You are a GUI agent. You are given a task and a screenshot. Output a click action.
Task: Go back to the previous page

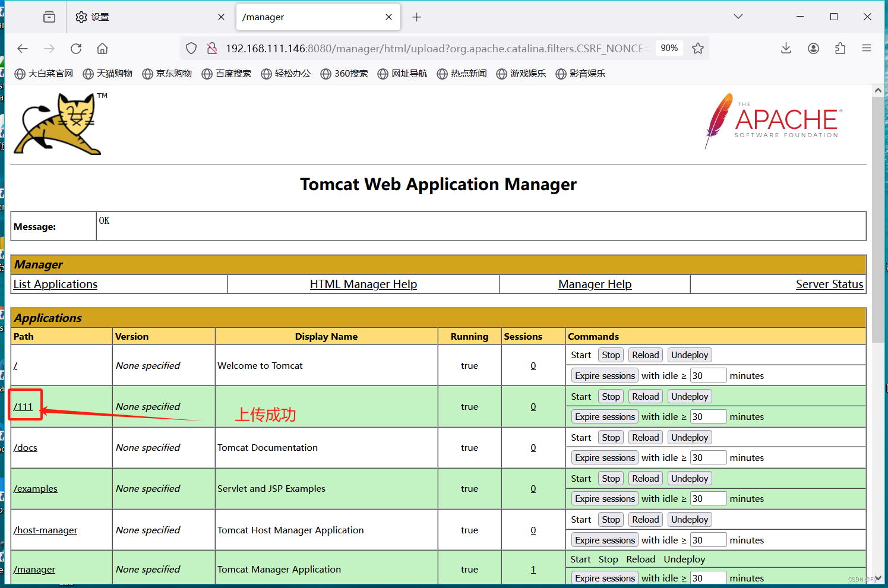(x=23, y=49)
